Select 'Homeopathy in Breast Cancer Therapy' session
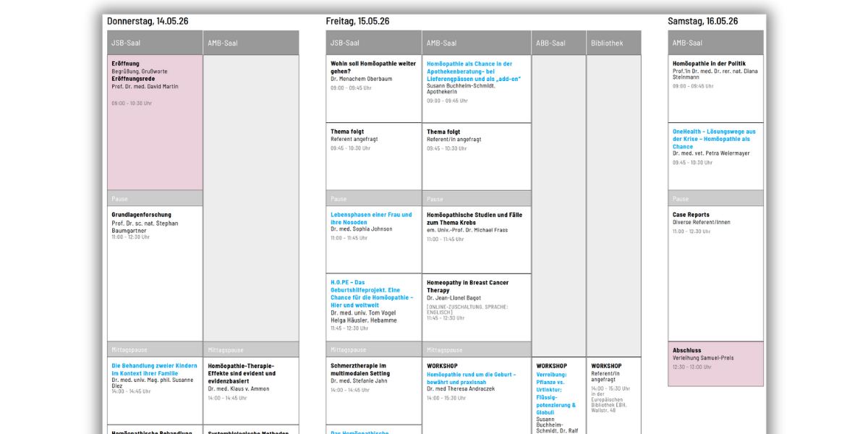The image size is (868, 434). [467, 286]
